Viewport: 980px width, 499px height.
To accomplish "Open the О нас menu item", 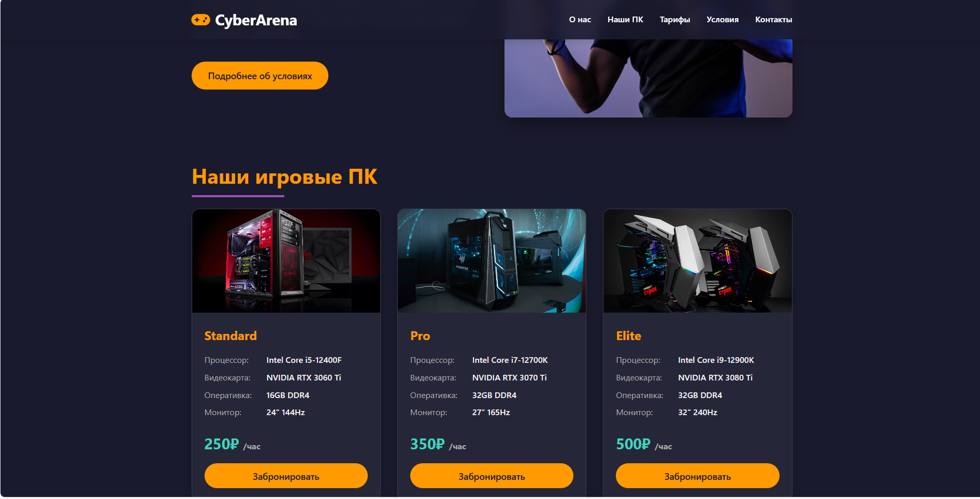I will pyautogui.click(x=580, y=20).
